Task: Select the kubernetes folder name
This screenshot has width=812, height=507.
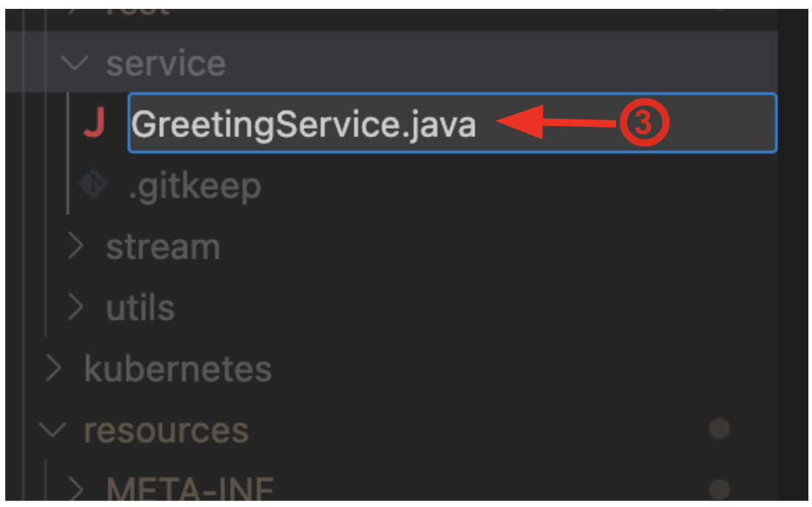Action: pyautogui.click(x=178, y=368)
